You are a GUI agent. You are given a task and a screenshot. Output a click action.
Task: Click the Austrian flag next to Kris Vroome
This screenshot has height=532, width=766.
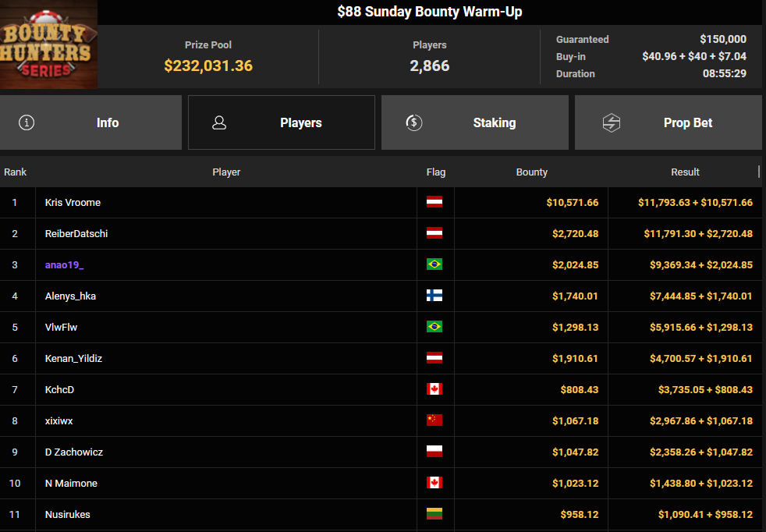(x=434, y=202)
